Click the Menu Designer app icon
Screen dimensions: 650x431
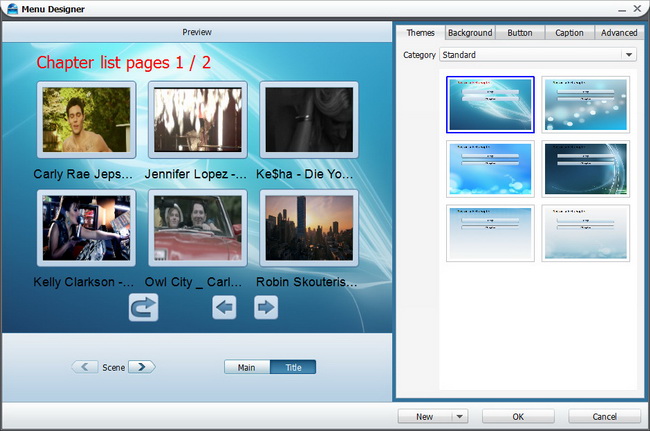pos(12,9)
